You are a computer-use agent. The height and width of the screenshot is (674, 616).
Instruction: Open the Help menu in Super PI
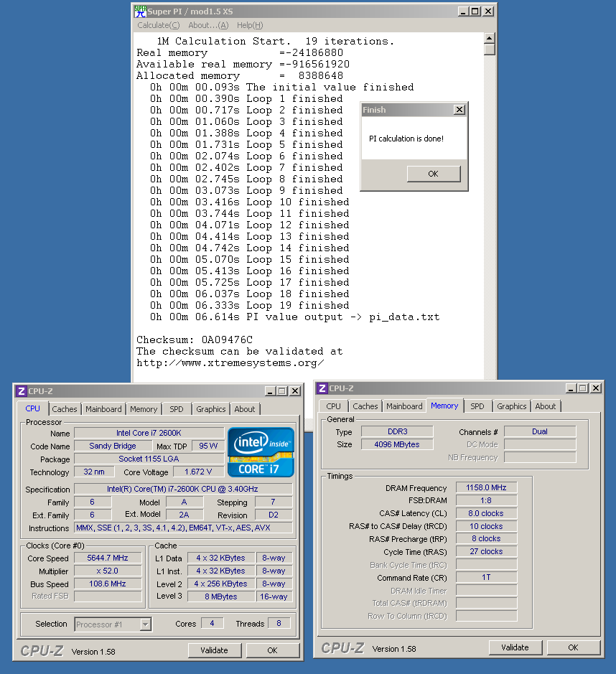tap(250, 25)
